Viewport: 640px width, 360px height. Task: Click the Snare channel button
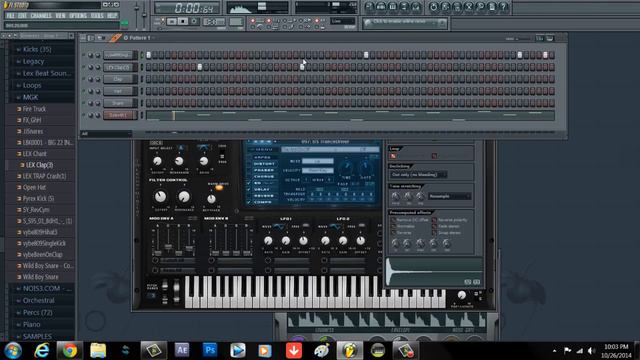tap(118, 103)
